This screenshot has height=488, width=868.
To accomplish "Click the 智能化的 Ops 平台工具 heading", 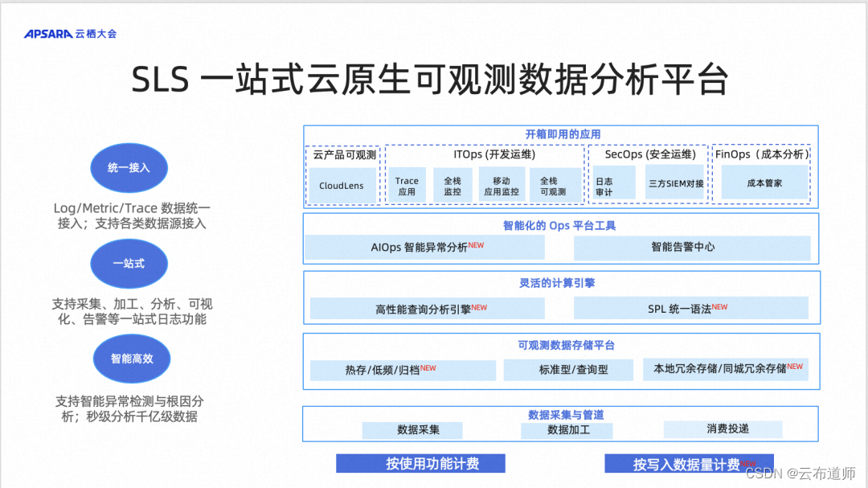I will tap(559, 225).
